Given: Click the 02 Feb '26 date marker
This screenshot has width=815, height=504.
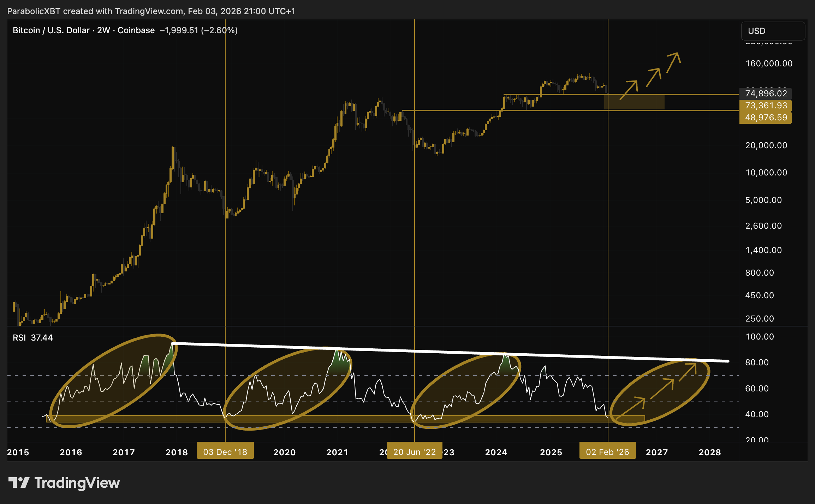Looking at the screenshot, I should pos(607,452).
